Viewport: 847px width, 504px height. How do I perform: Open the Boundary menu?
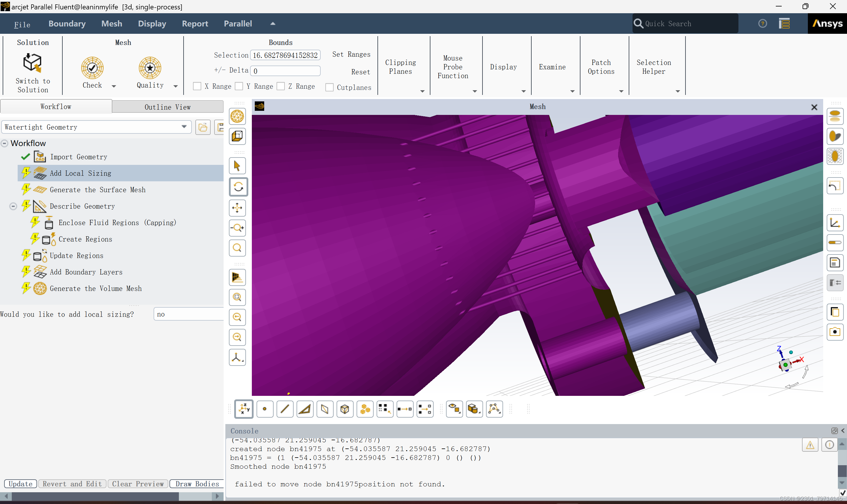(x=67, y=24)
